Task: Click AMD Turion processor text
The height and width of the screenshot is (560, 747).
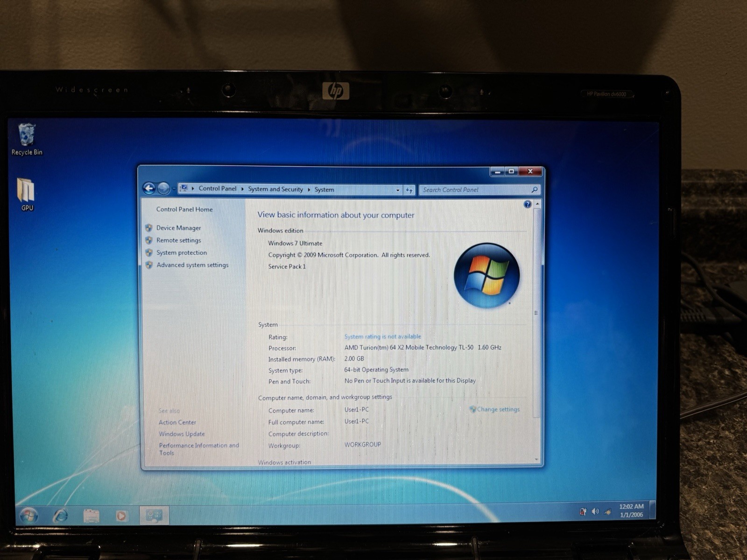Action: 423,348
